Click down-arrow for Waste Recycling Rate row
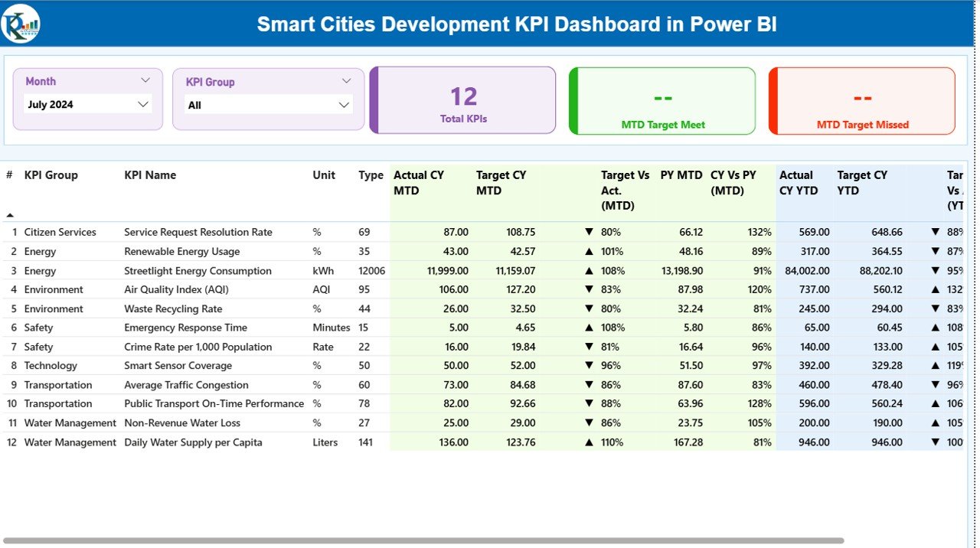Viewport: 980px width, 548px height. (588, 308)
